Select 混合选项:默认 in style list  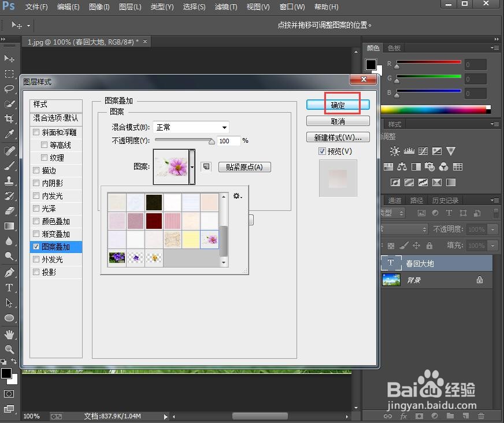coord(56,118)
